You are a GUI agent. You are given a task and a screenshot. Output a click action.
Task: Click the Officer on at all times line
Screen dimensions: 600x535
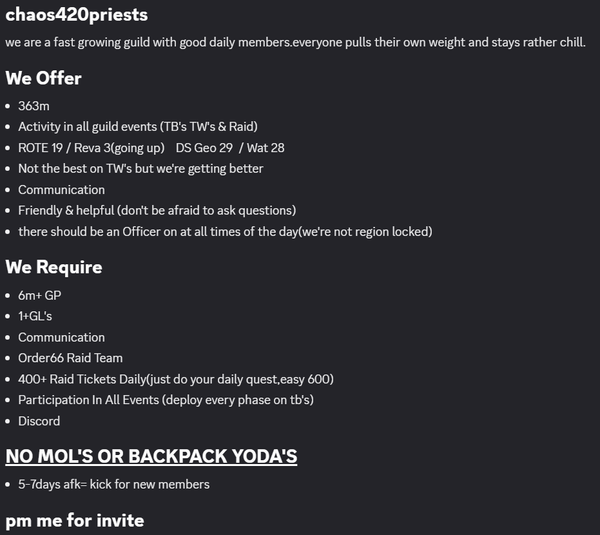coord(225,232)
